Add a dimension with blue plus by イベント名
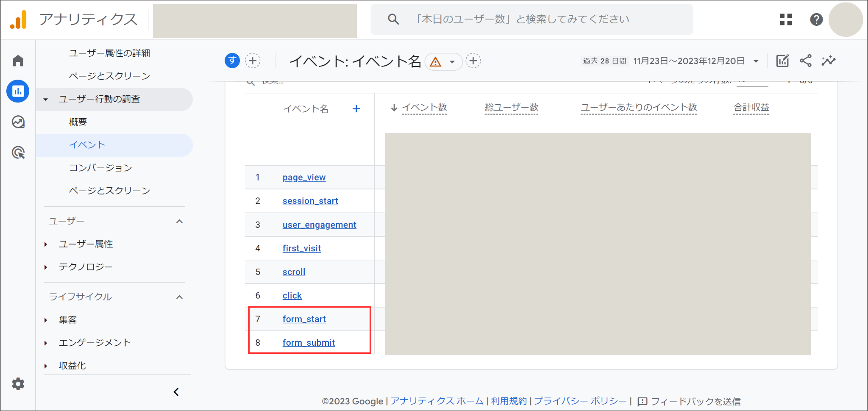 coord(356,109)
